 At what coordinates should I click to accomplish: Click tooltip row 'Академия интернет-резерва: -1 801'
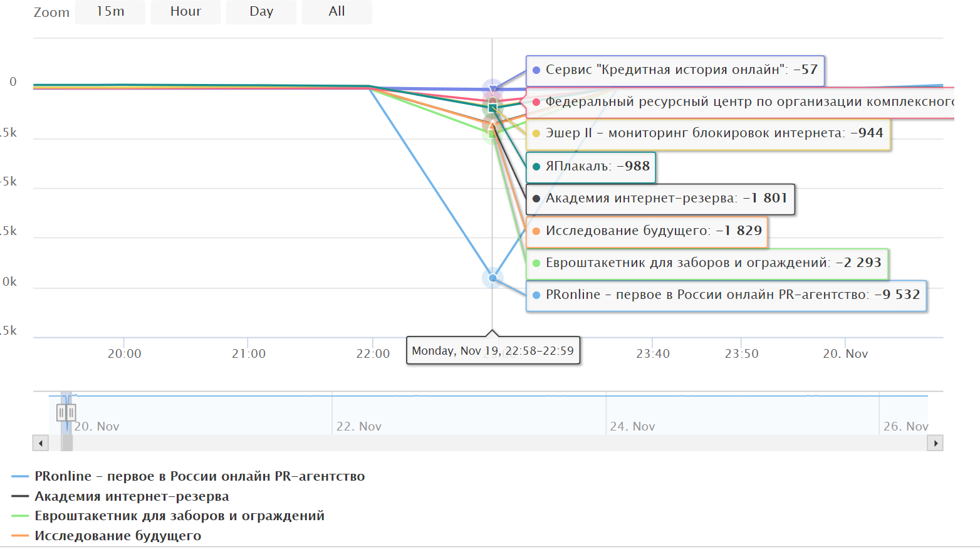point(660,199)
